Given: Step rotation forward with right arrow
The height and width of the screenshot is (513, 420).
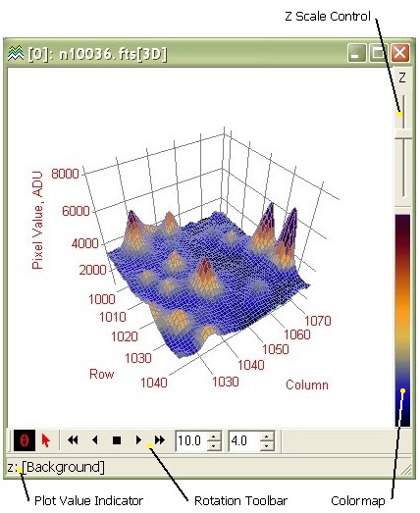Looking at the screenshot, I should [138, 440].
